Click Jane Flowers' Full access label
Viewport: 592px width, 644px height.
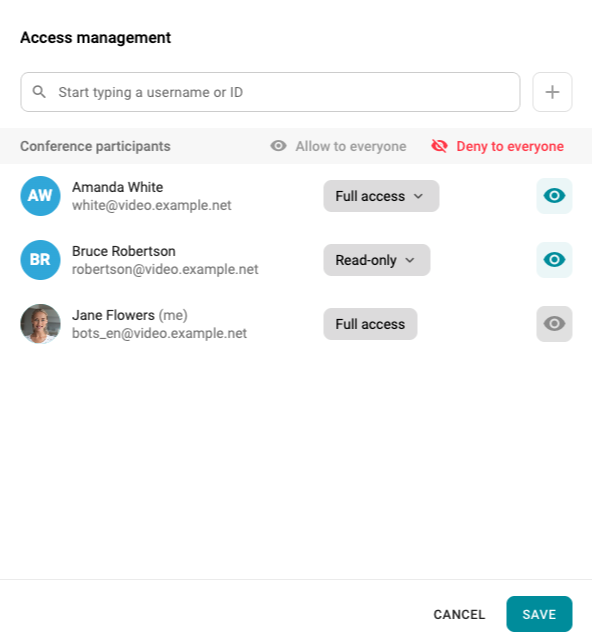tap(370, 324)
